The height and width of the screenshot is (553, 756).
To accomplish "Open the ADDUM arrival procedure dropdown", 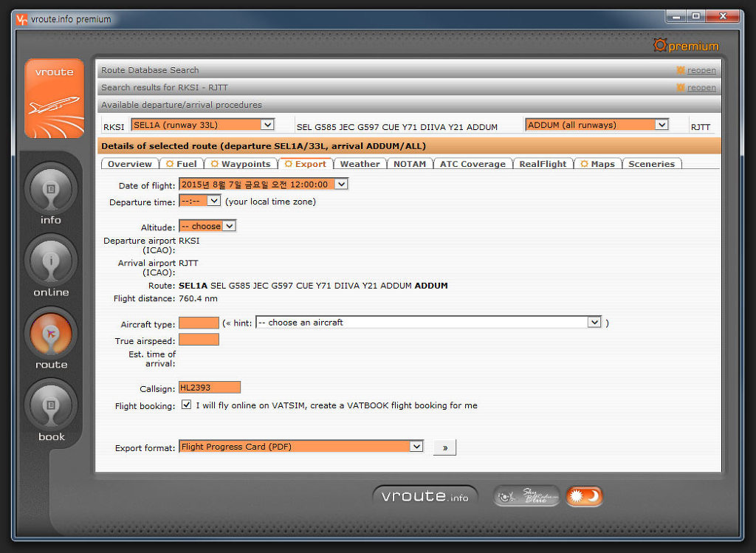I will (597, 125).
